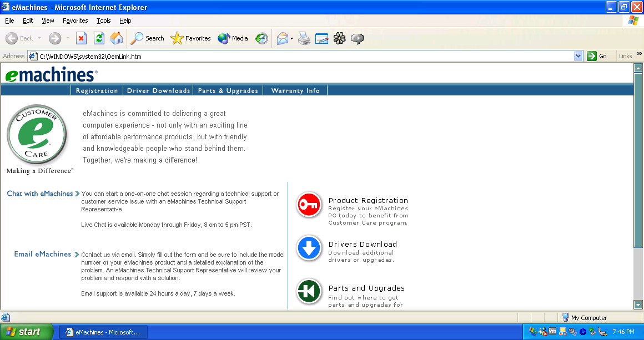Open the Warranty Info navigation tab

[x=295, y=91]
